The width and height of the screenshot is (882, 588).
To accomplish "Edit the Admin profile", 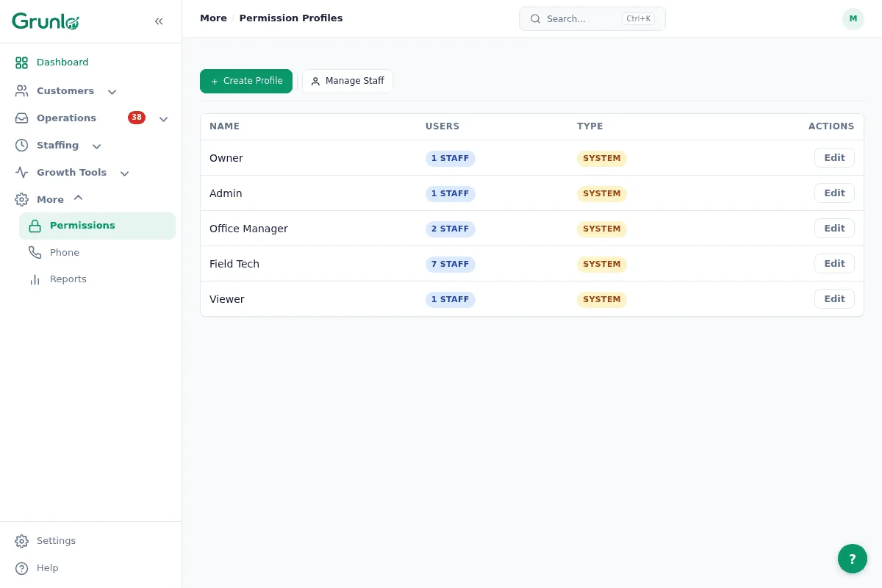I will click(x=834, y=193).
